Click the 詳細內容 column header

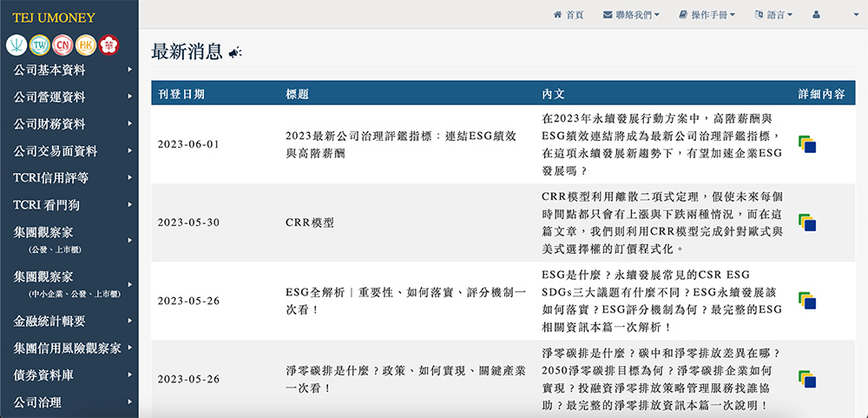coord(821,94)
